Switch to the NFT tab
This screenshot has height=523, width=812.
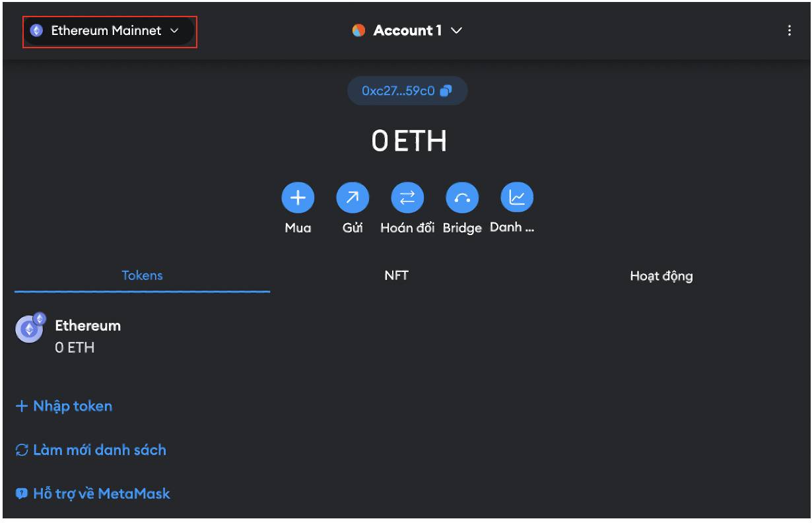tap(396, 275)
